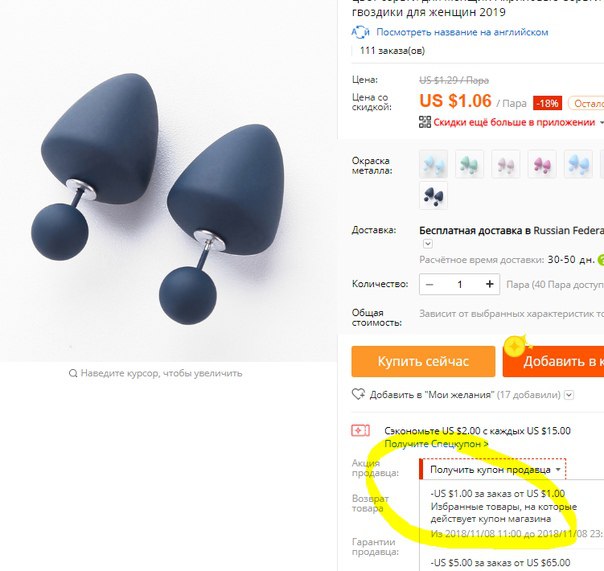The image size is (604, 571).
Task: Open the 'Получите Спецкупон' link
Action: [436, 444]
